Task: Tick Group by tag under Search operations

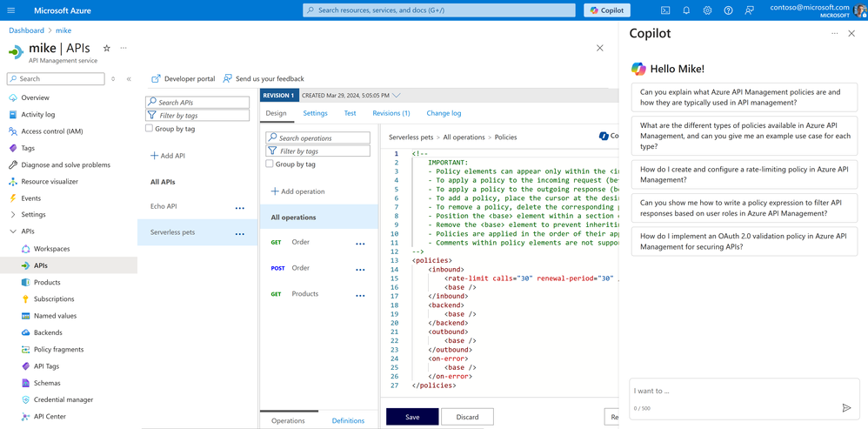Action: (x=270, y=164)
